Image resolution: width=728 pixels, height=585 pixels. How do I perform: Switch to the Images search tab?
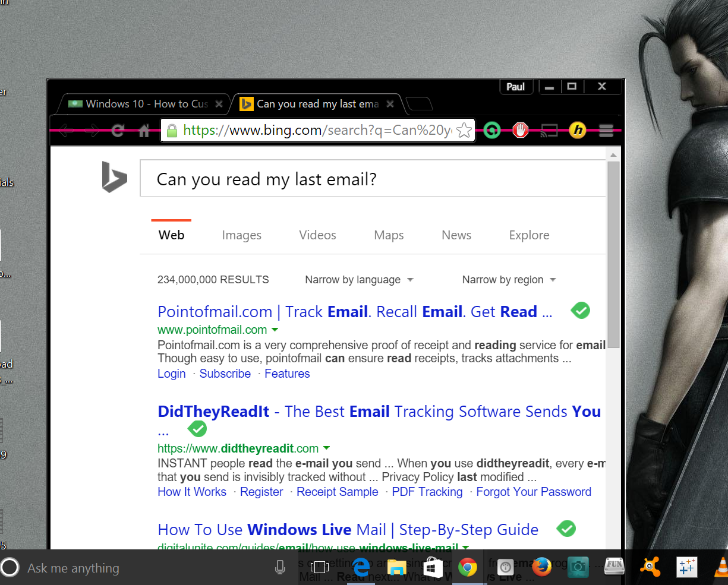tap(241, 235)
